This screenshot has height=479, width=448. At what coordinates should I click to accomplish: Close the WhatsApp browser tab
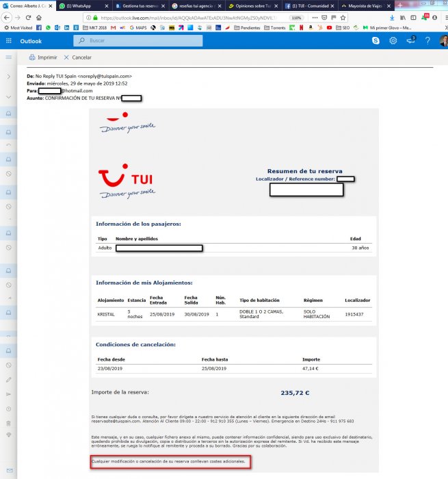106,5
